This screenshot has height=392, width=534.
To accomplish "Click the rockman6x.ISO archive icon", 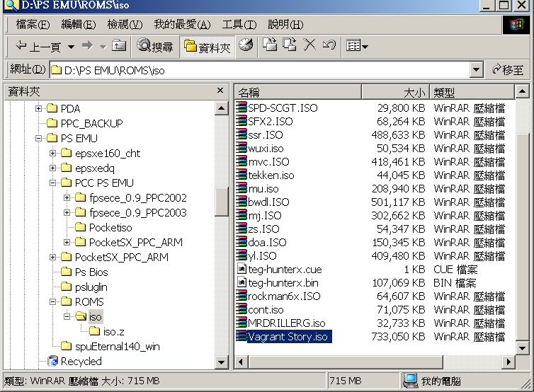I will pyautogui.click(x=242, y=296).
